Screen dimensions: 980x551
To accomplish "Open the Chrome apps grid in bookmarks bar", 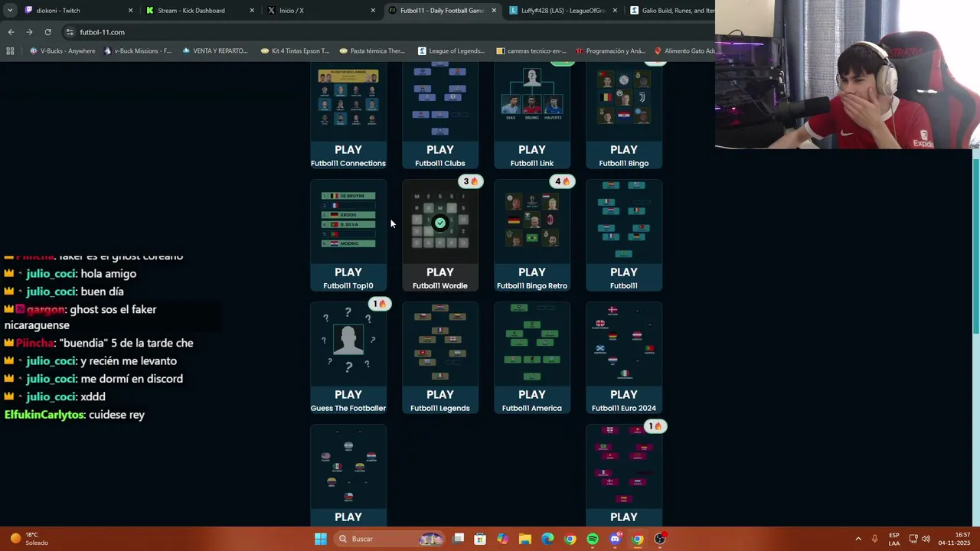I will coord(10,51).
